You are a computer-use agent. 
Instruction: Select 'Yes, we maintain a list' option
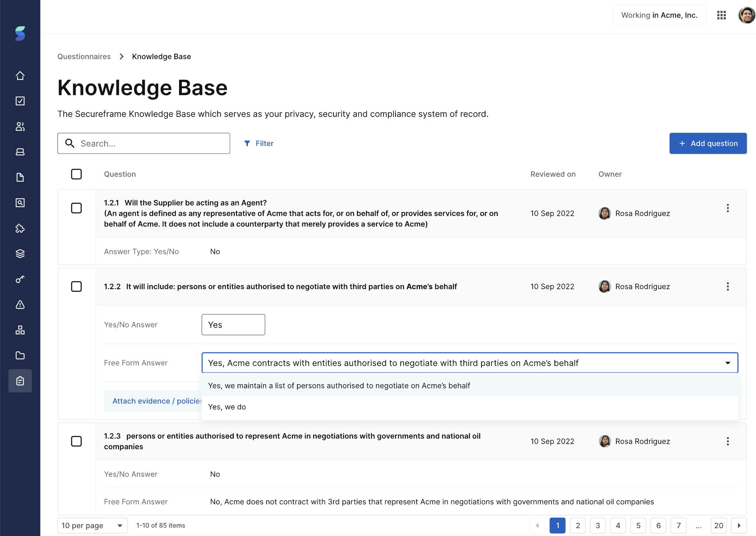pyautogui.click(x=470, y=385)
